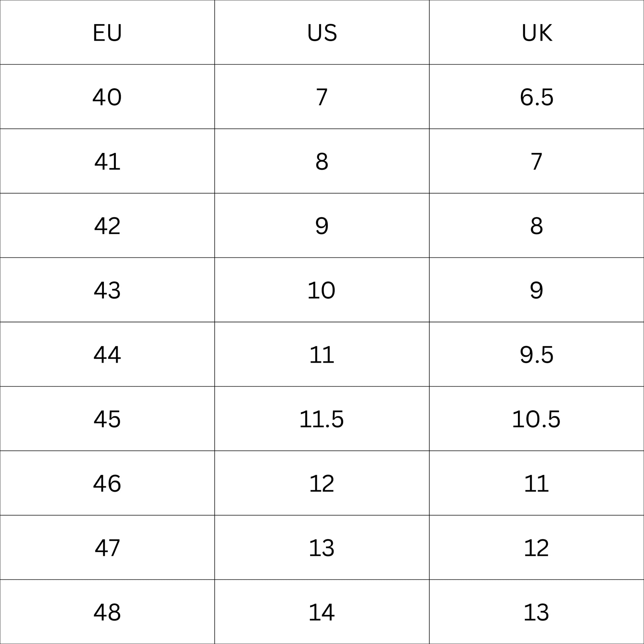Select US size 8 in the EU 41 row
644x644 pixels.
click(x=322, y=161)
